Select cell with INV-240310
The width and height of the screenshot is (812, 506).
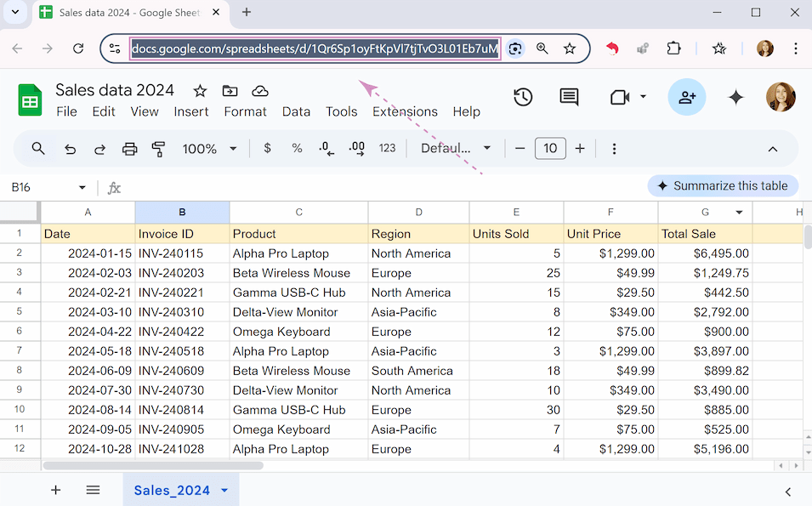[182, 312]
